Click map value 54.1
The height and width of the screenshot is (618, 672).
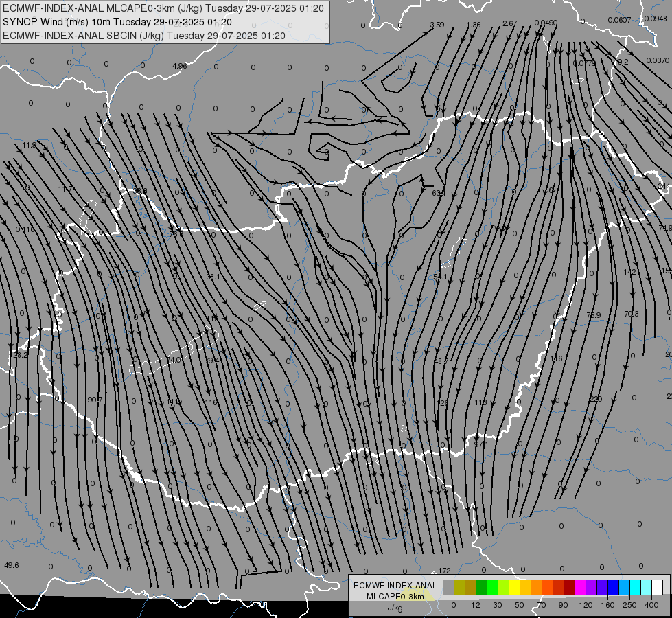pos(440,277)
